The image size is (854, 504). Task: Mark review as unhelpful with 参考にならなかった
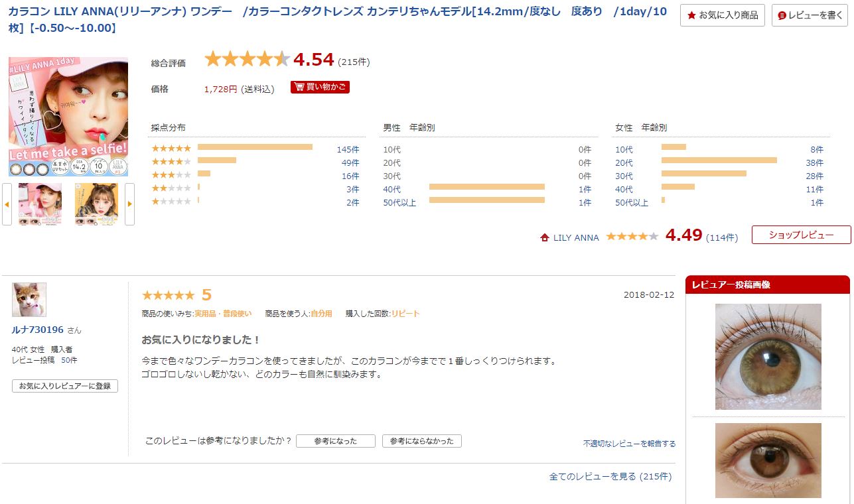tap(421, 441)
